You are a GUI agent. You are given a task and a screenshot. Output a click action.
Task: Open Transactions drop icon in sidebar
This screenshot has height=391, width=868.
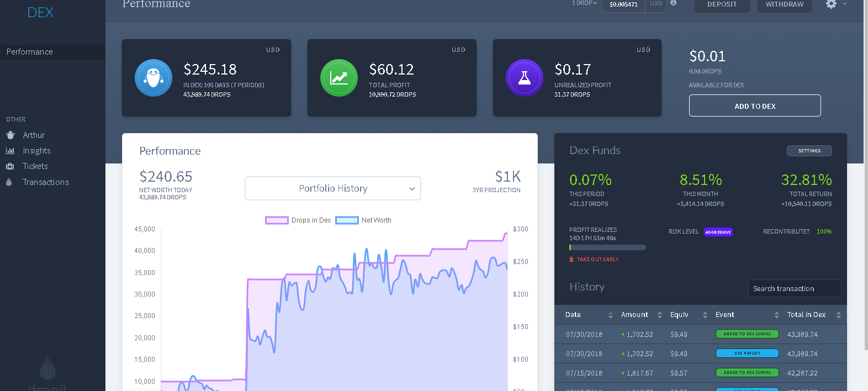9,182
